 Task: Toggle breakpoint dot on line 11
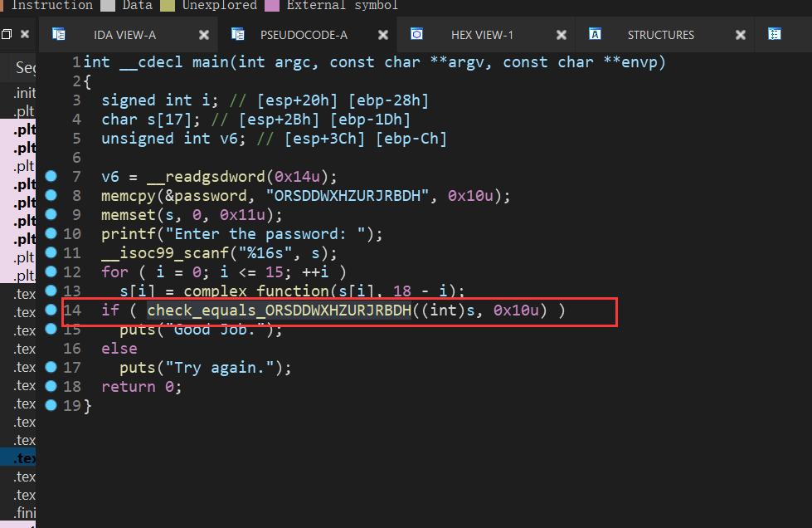tap(51, 253)
